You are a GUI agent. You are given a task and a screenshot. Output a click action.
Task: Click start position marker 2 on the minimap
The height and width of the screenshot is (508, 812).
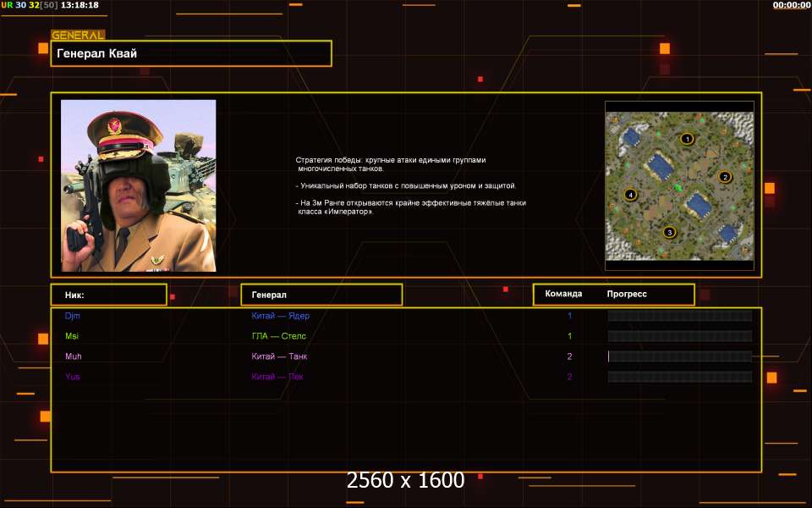tap(725, 177)
